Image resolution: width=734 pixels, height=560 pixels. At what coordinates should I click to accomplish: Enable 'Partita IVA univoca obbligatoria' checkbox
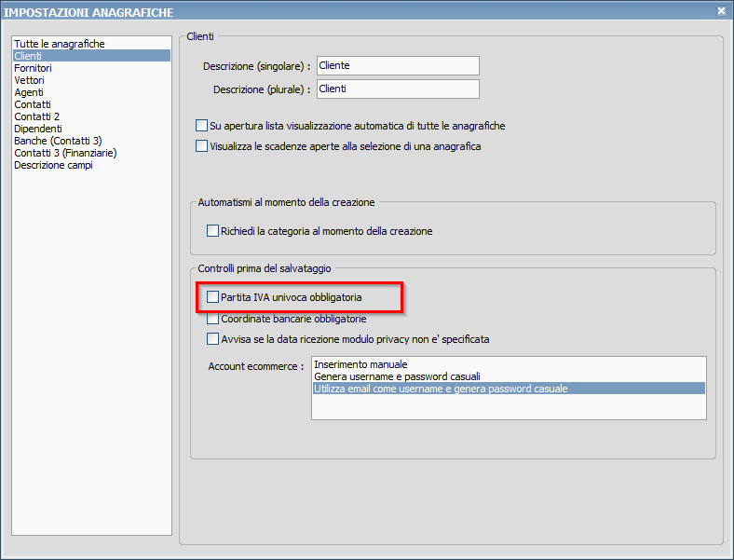point(212,297)
